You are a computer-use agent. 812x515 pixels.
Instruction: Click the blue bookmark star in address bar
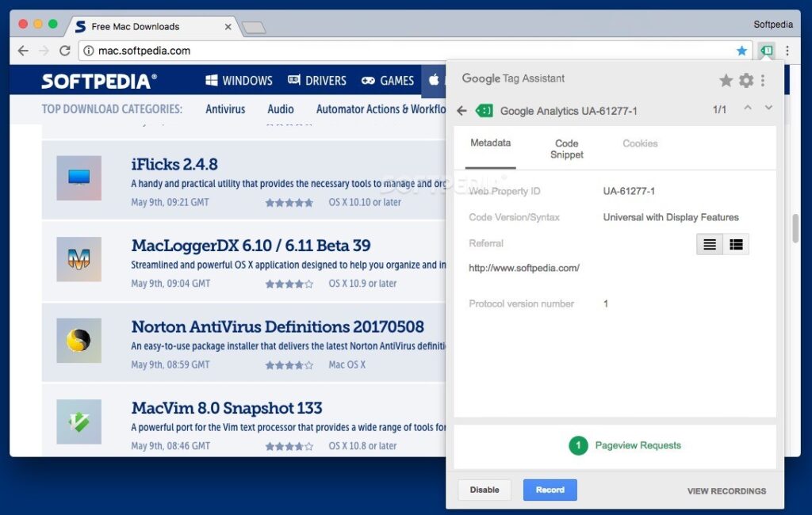pos(741,51)
